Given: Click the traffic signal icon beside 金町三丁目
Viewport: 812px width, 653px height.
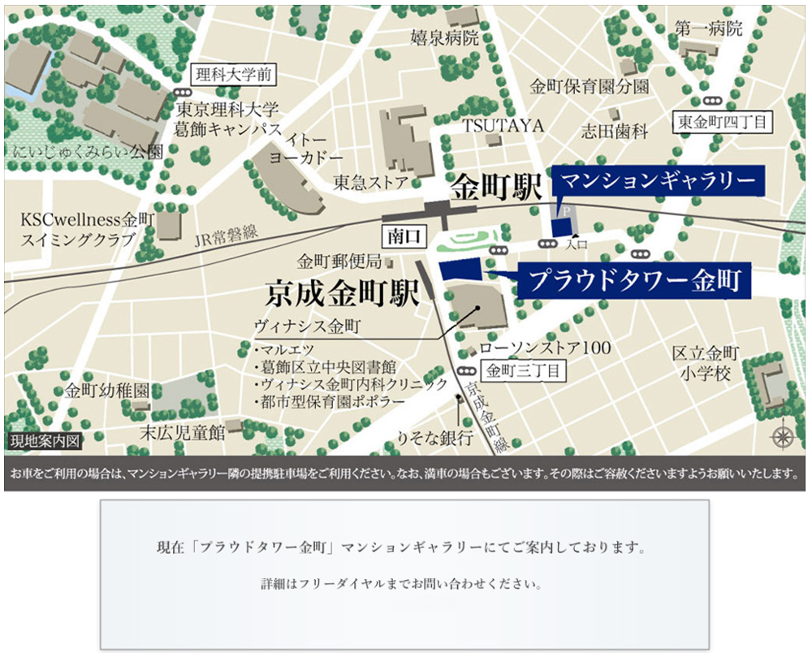Looking at the screenshot, I should (467, 371).
